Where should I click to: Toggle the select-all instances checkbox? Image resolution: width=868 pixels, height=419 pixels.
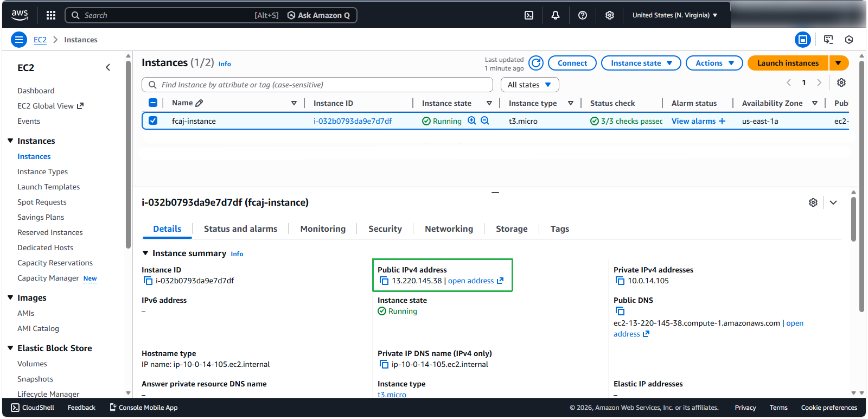[x=153, y=103]
